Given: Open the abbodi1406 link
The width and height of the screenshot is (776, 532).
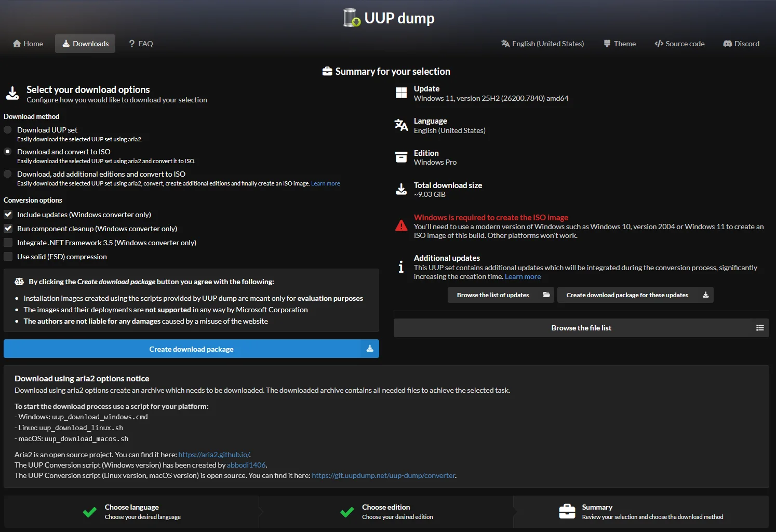Looking at the screenshot, I should click(246, 465).
